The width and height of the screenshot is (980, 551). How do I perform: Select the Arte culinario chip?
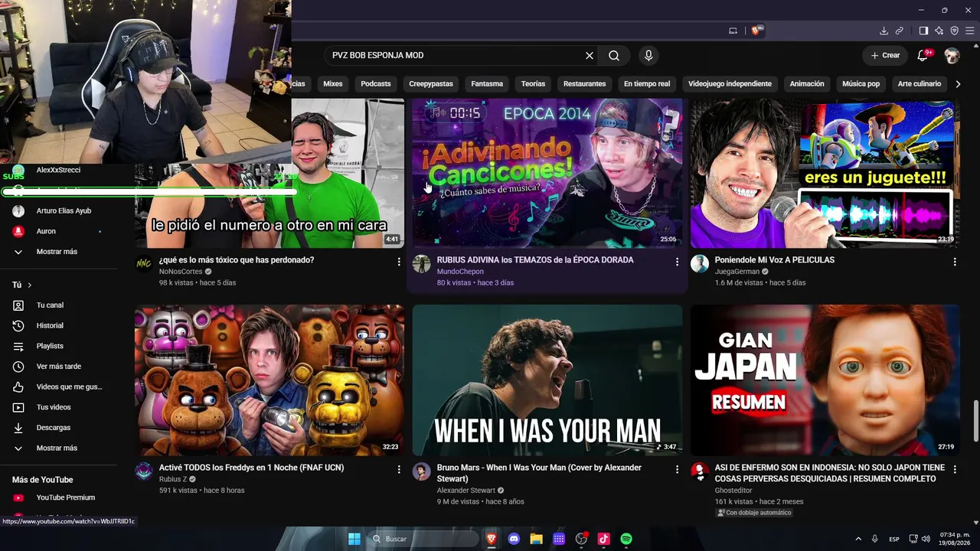(920, 84)
